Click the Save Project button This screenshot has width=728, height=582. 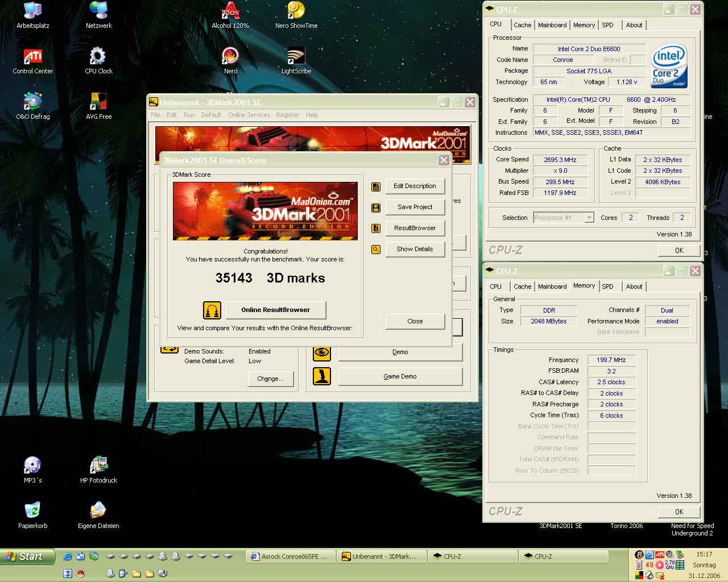[x=415, y=207]
